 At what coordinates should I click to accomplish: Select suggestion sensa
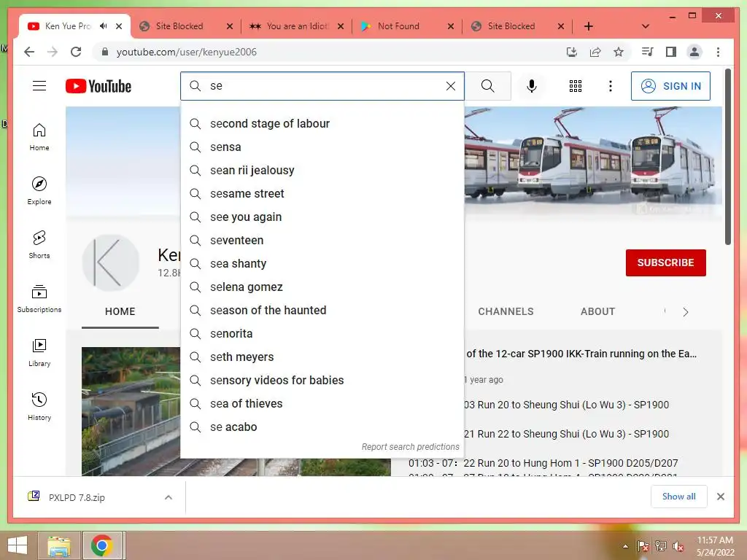[x=322, y=147]
